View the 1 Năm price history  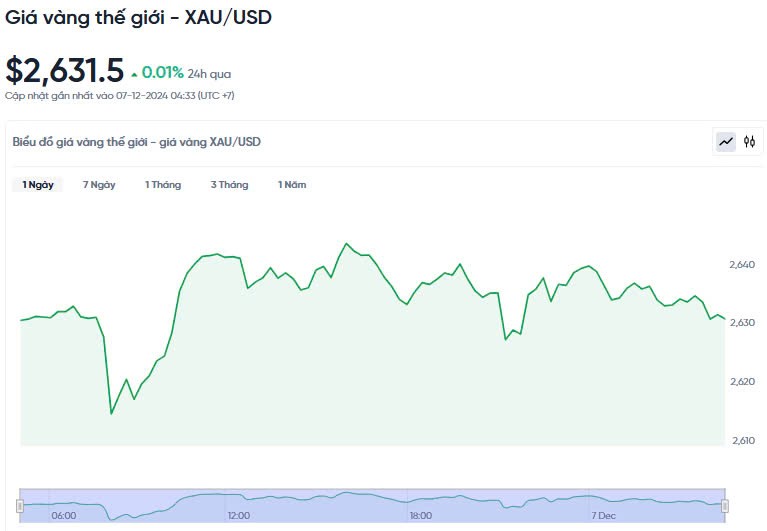coord(292,185)
